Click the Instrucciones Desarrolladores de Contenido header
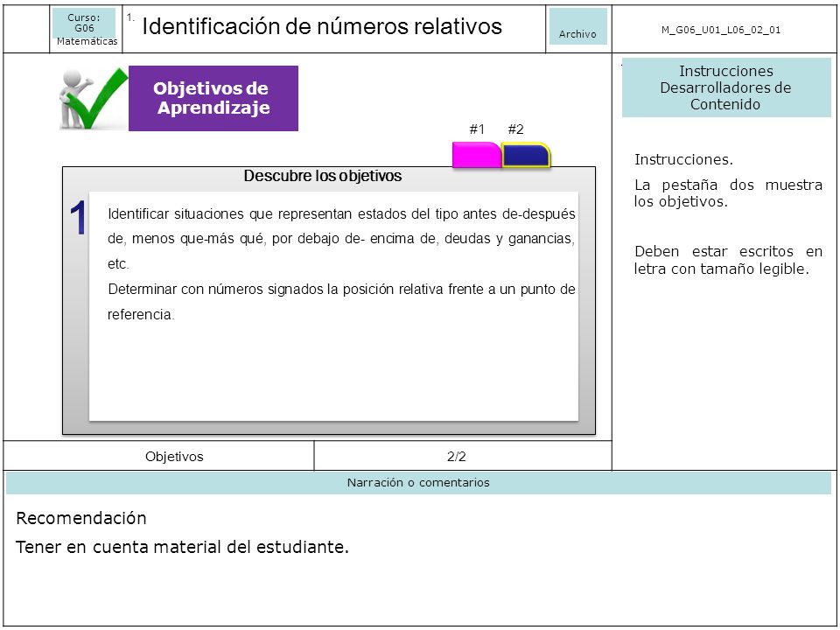 point(726,87)
